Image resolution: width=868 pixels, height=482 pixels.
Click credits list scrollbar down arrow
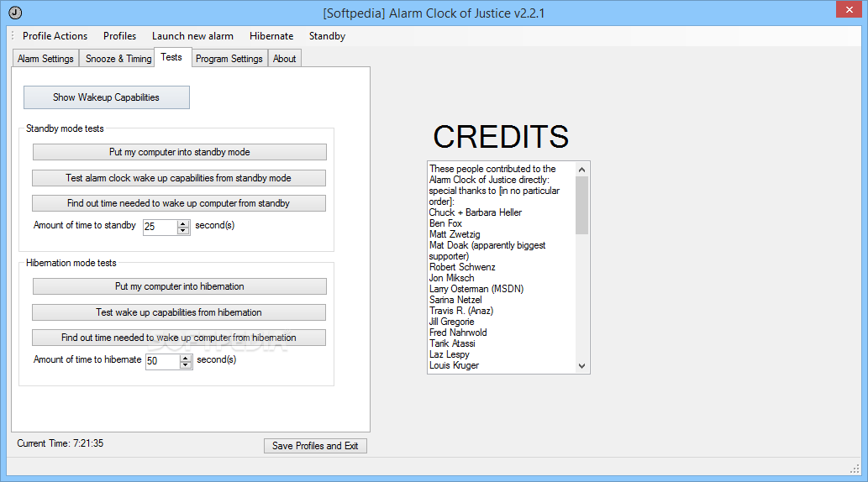tap(581, 366)
